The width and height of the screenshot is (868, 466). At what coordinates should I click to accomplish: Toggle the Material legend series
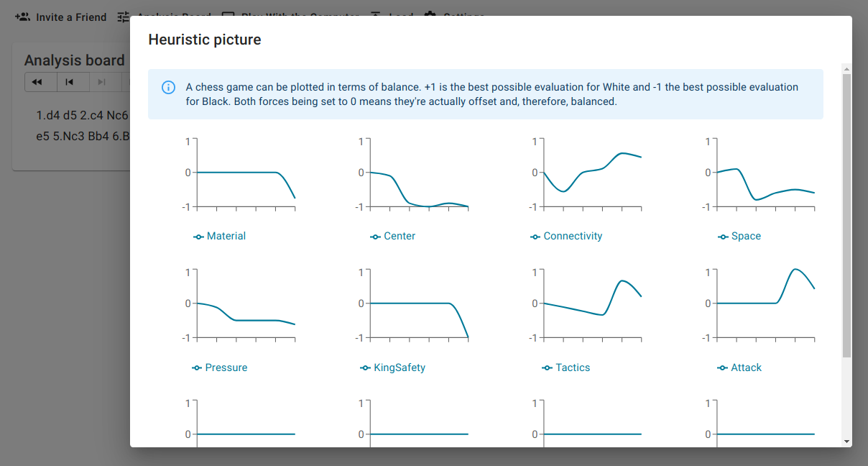[219, 236]
